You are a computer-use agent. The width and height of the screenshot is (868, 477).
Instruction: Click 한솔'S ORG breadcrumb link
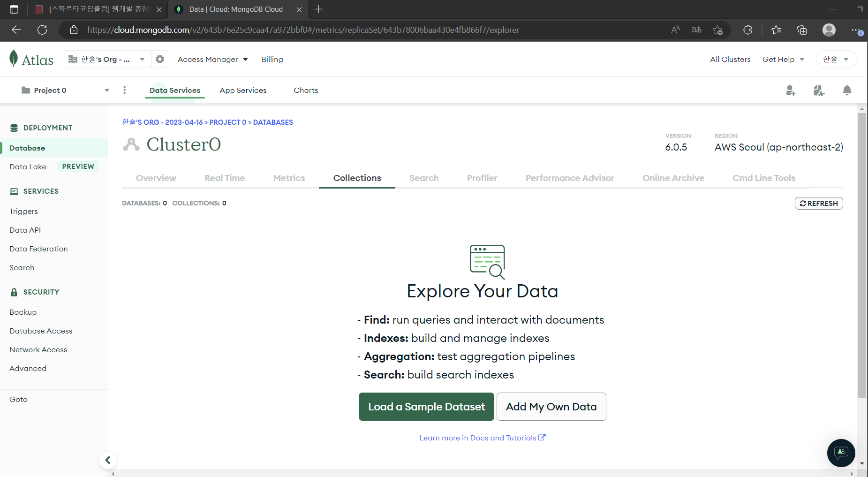tap(162, 122)
